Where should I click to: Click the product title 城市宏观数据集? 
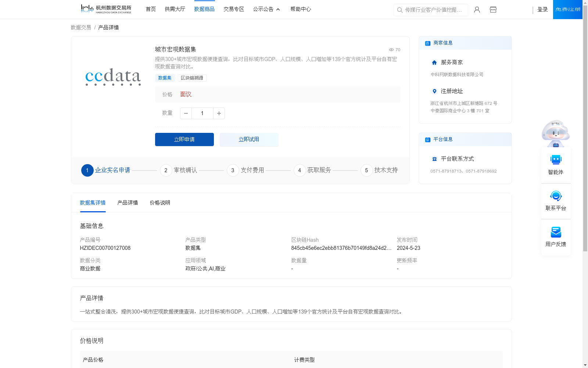(x=175, y=49)
